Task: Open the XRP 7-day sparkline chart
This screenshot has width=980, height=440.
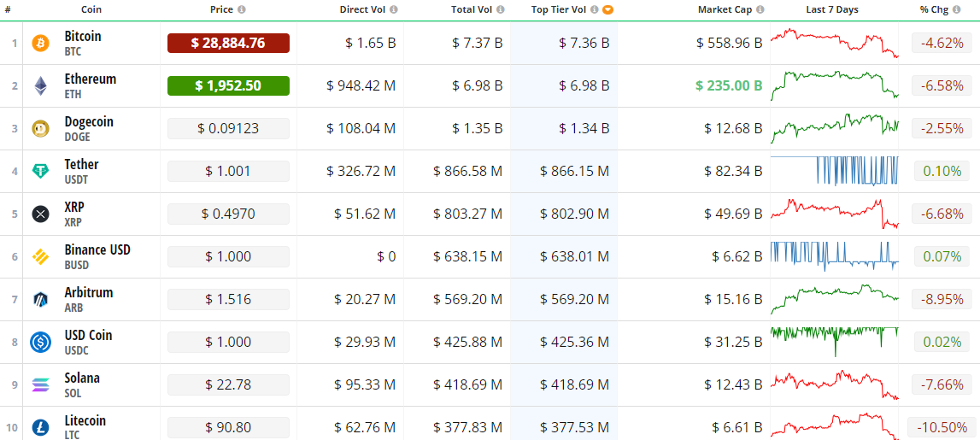Action: [835, 214]
